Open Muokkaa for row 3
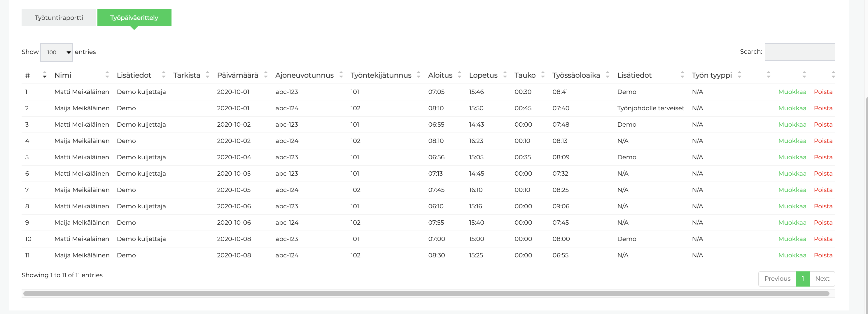Screen dimensions: 868x314 coord(792,124)
